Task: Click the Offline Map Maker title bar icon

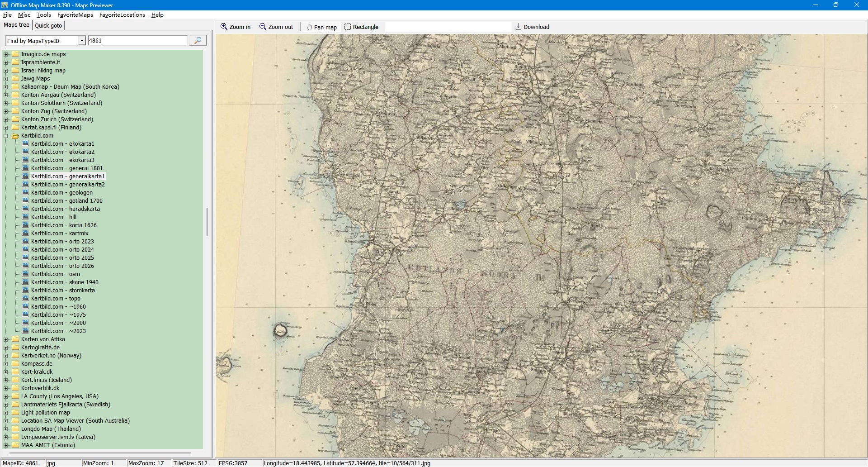Action: (x=5, y=5)
